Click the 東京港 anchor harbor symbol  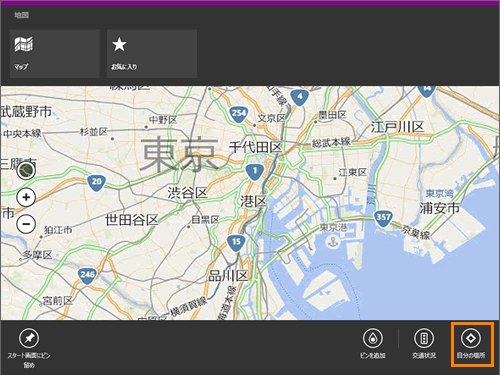(333, 242)
